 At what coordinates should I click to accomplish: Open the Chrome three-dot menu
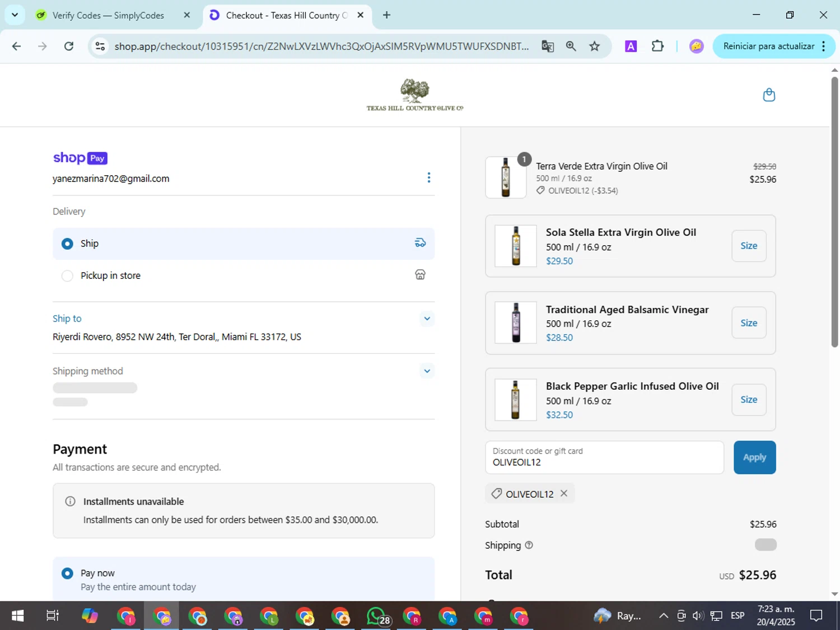[823, 46]
